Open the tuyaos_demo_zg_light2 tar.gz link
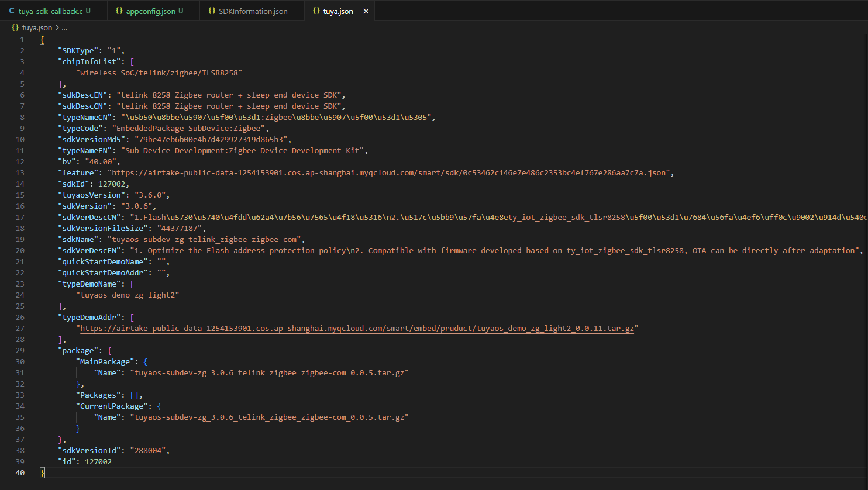Image resolution: width=868 pixels, height=490 pixels. tap(357, 328)
